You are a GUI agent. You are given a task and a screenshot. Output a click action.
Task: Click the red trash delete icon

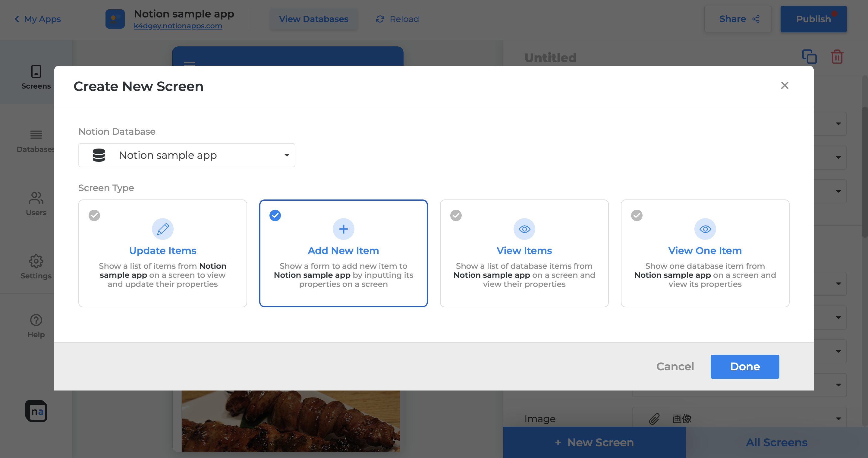837,57
